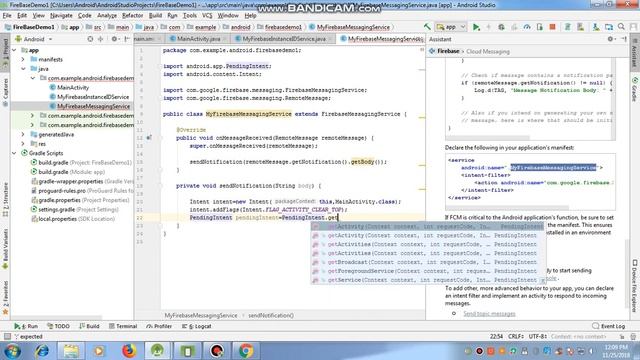Open the Windows Start menu
The image size is (640, 360).
(13, 351)
